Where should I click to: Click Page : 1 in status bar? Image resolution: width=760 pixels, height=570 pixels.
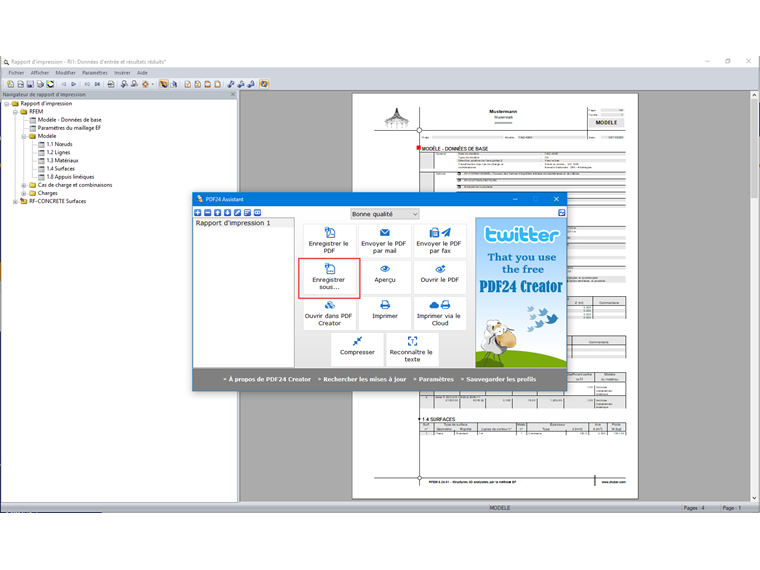[731, 508]
